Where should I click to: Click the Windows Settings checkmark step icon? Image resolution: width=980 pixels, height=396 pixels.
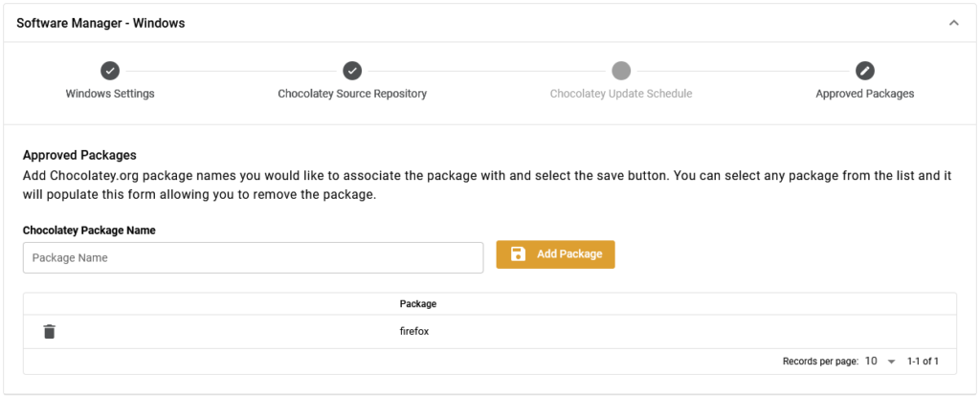tap(110, 71)
